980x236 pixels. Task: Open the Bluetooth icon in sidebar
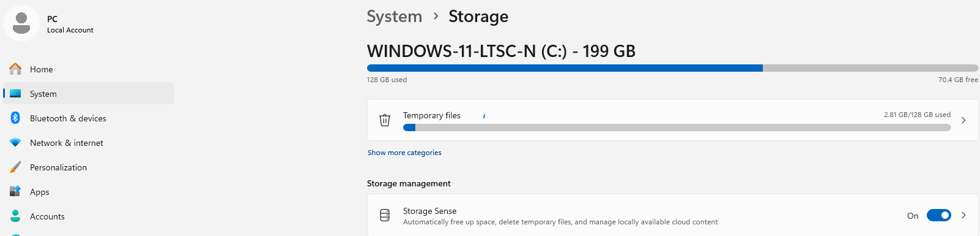coord(15,118)
